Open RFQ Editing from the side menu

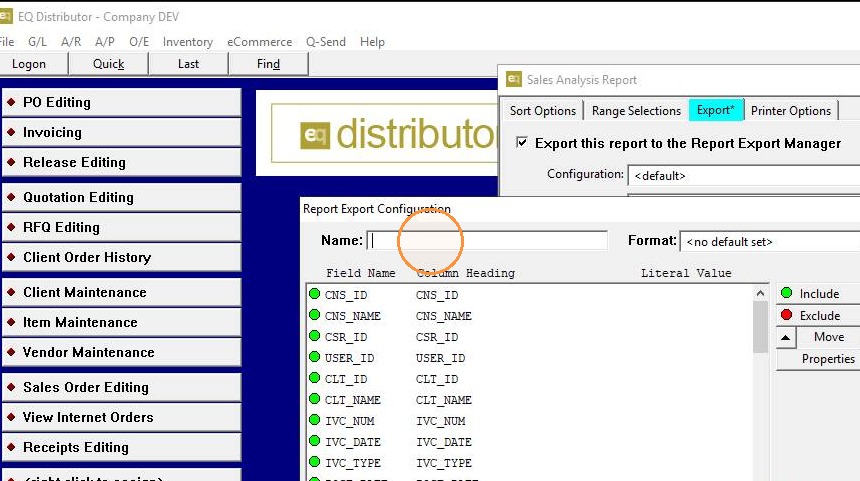pyautogui.click(x=122, y=228)
